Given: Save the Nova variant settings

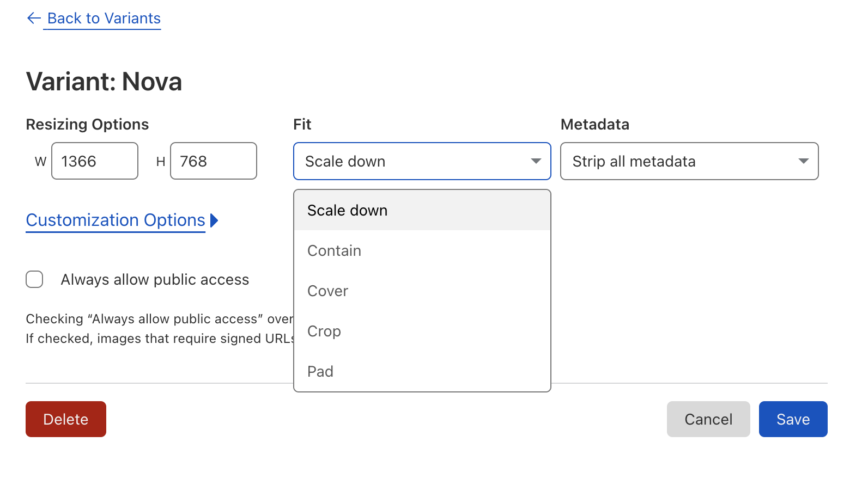Looking at the screenshot, I should (x=793, y=419).
